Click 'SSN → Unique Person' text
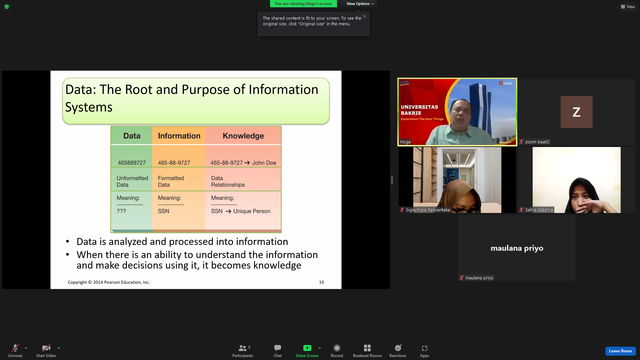 tap(240, 211)
